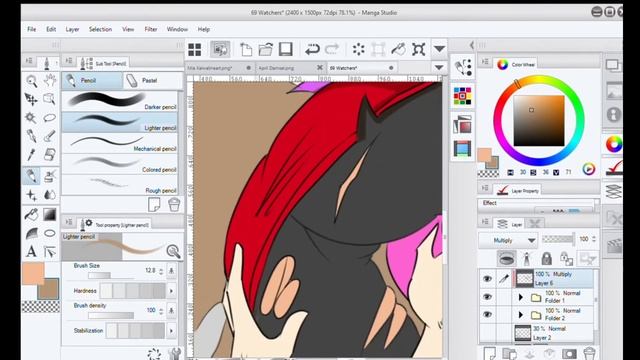Select the Brush tool in the toolbox
The image size is (640, 360).
point(50,136)
